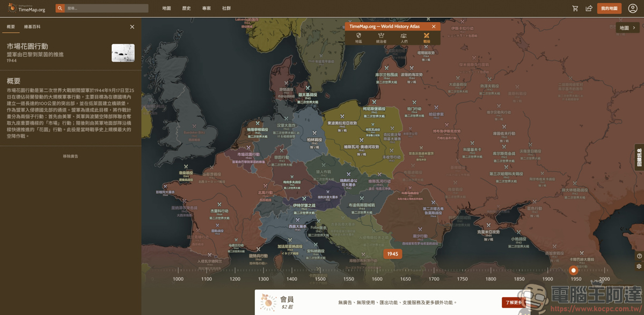Open the help question mark icon
The width and height of the screenshot is (644, 315).
pyautogui.click(x=639, y=256)
